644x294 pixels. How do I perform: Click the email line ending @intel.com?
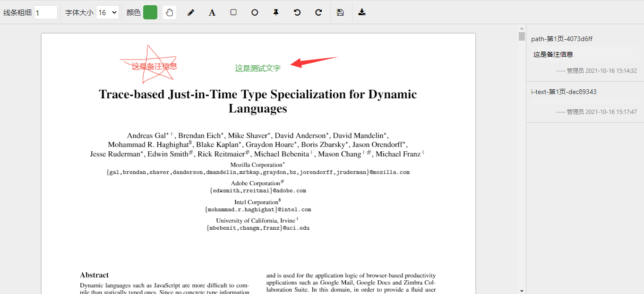pos(258,209)
